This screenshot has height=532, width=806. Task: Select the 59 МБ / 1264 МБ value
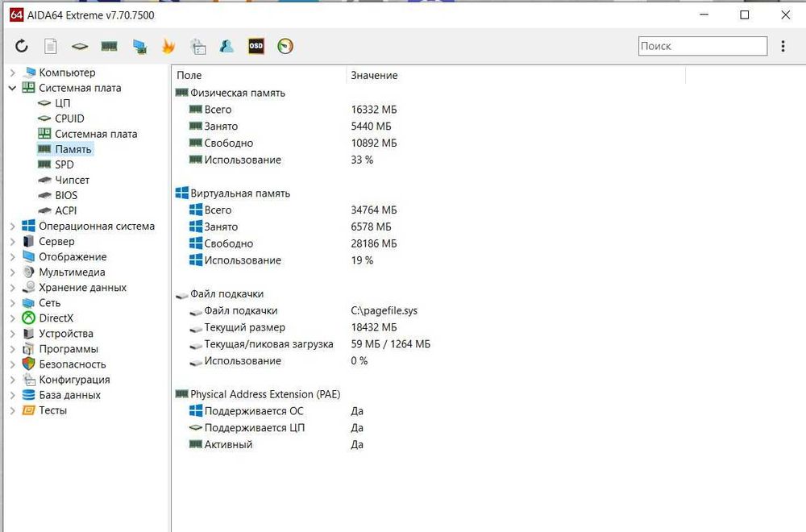[x=391, y=344]
